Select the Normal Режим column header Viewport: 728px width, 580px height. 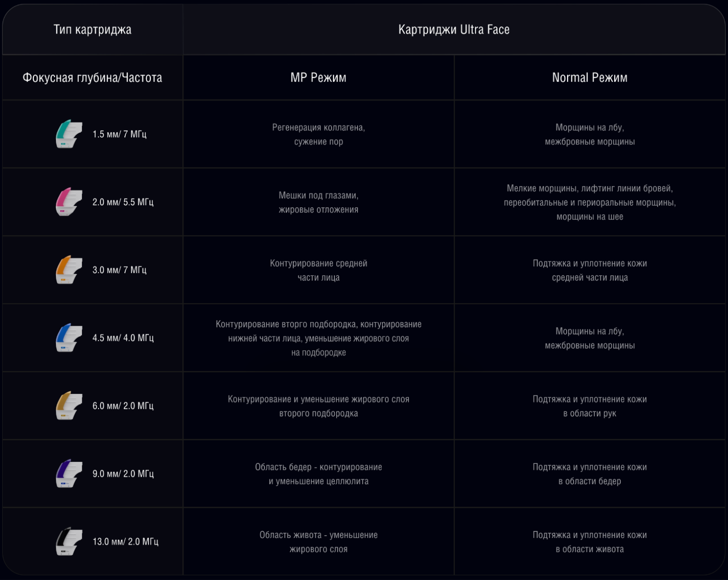point(589,77)
